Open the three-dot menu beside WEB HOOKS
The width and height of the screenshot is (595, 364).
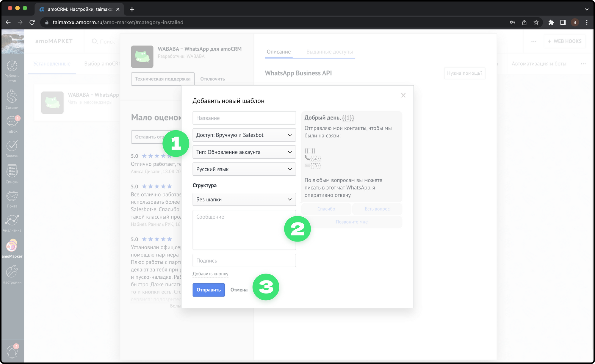[x=534, y=41]
